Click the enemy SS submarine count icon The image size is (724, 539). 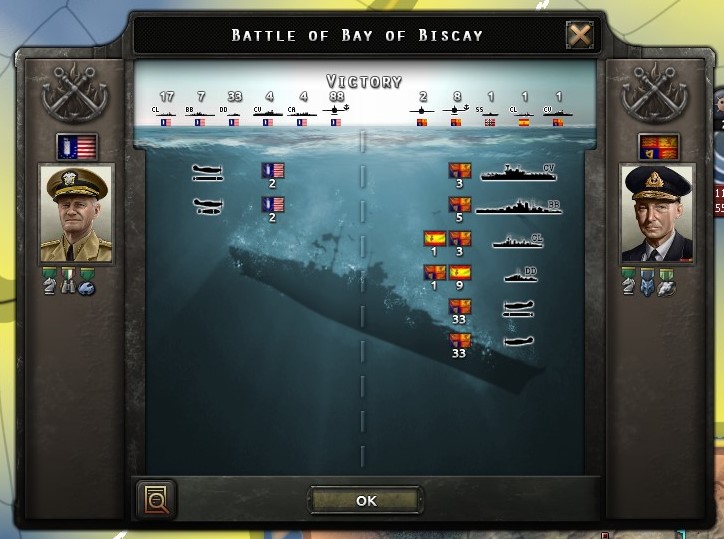click(x=490, y=110)
